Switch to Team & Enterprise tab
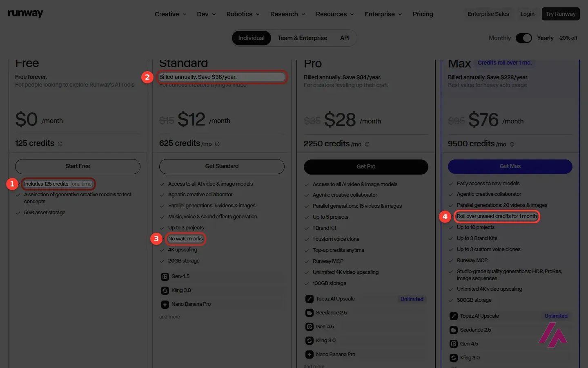 302,38
